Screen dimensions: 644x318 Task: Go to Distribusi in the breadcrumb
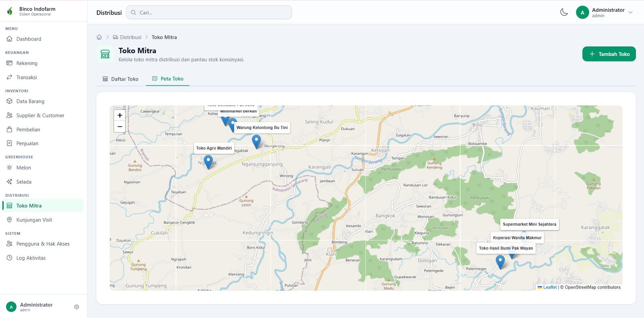127,37
